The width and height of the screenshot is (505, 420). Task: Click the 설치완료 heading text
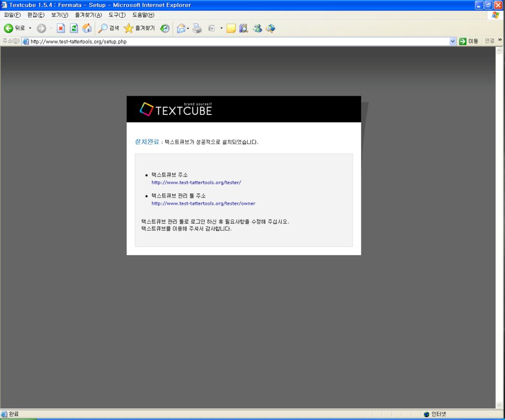click(147, 142)
